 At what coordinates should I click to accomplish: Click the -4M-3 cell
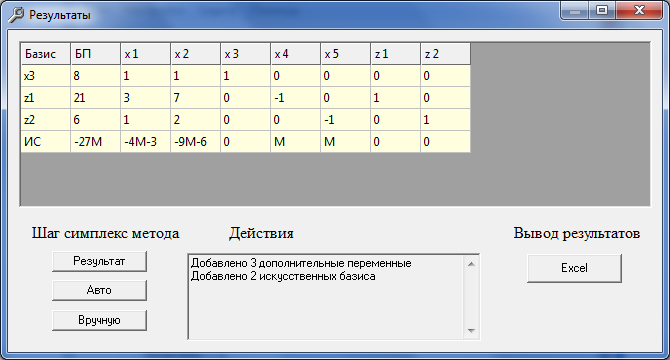click(145, 142)
